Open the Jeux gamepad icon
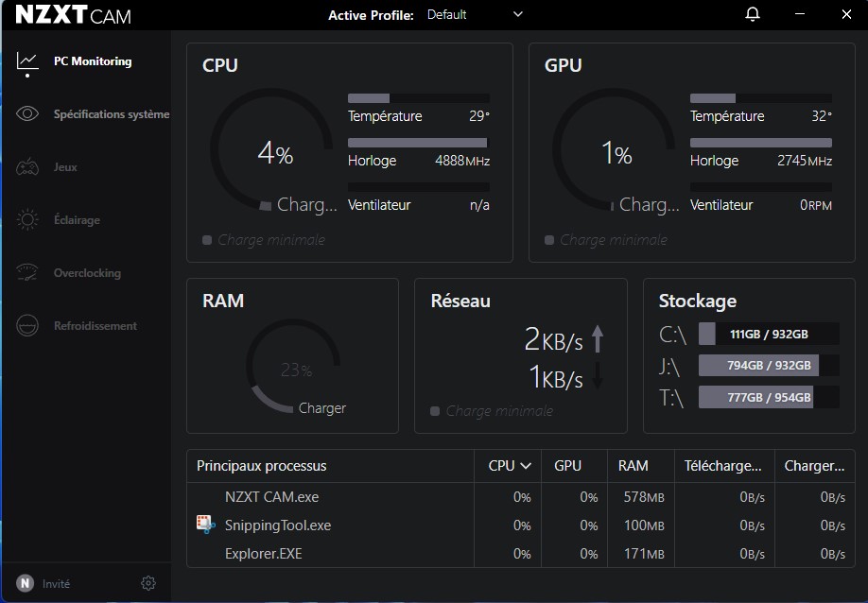This screenshot has height=603, width=868. (x=26, y=167)
